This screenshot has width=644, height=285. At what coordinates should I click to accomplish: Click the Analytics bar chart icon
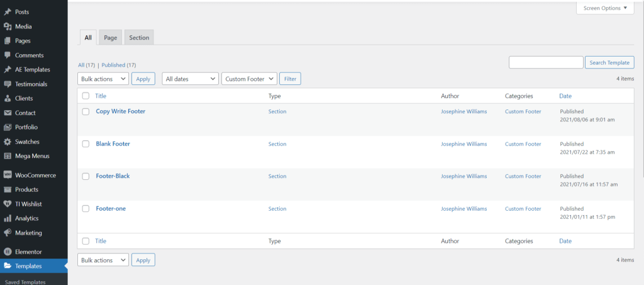8,218
